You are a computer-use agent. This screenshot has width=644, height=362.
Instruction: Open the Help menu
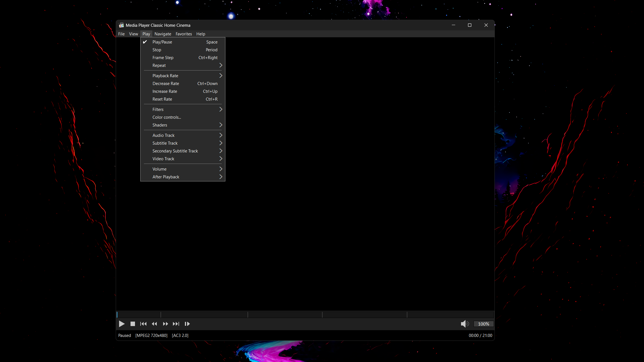click(201, 34)
